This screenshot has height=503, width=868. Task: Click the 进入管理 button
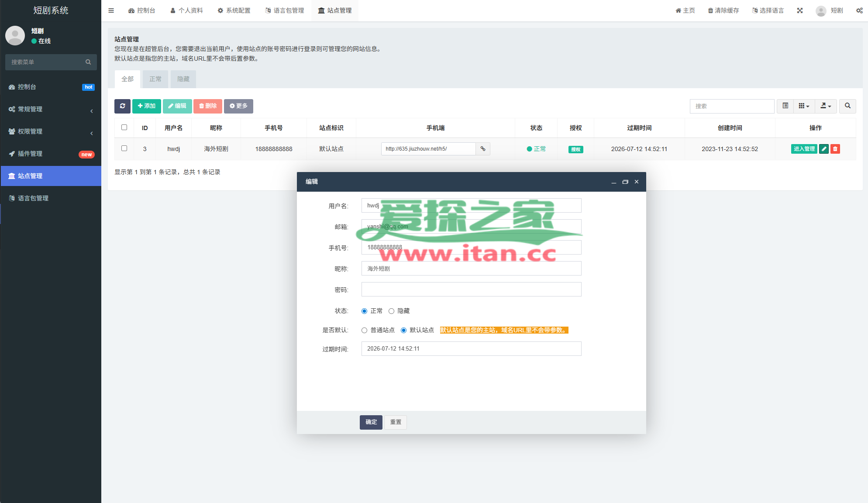(x=804, y=149)
